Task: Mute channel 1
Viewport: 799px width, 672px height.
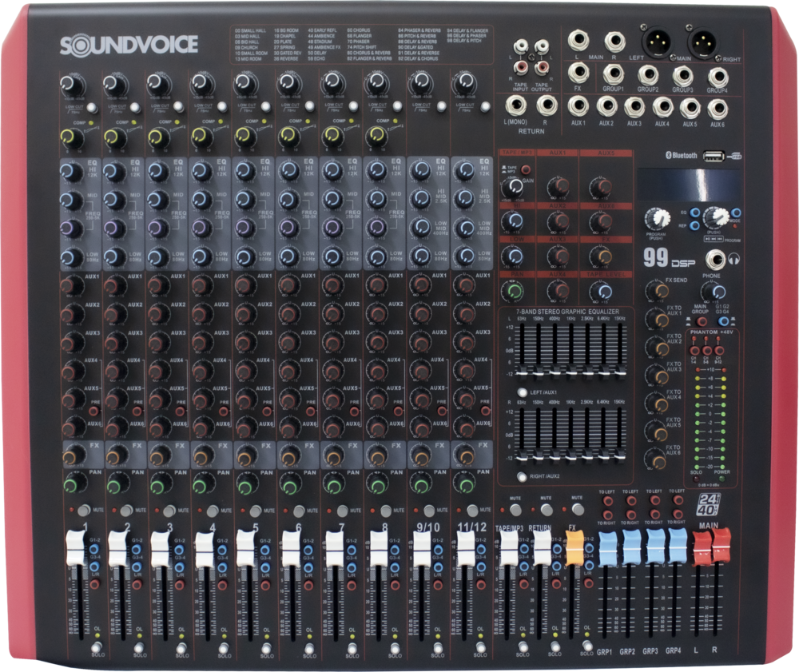Action: [x=84, y=510]
